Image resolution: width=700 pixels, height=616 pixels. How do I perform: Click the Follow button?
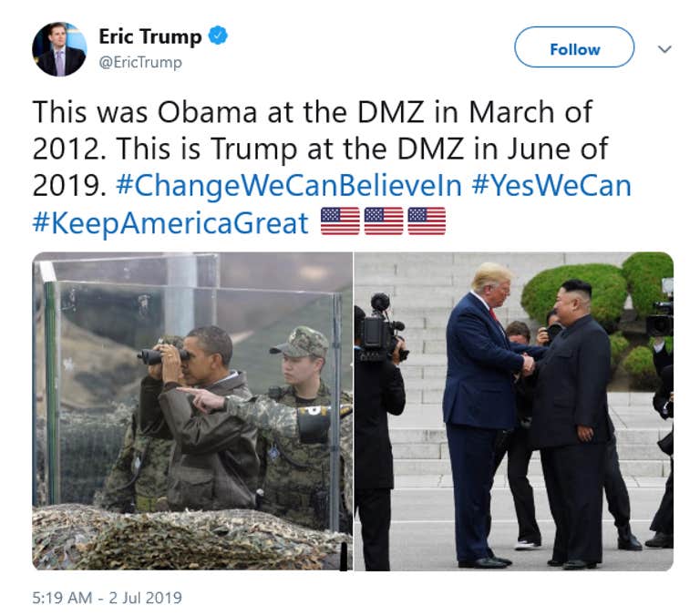point(574,47)
